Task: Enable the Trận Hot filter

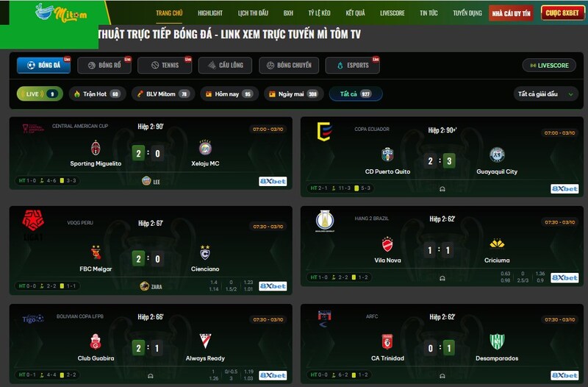Action: [x=98, y=94]
